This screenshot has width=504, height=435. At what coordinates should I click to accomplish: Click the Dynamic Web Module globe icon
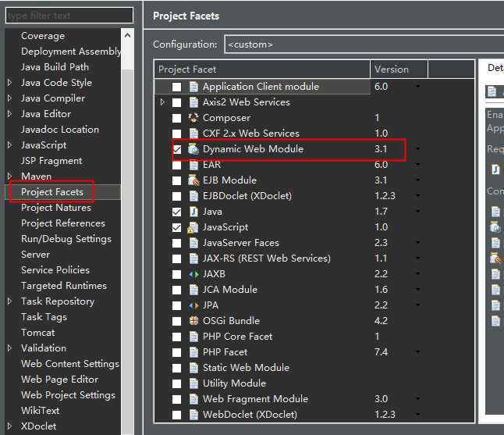193,149
